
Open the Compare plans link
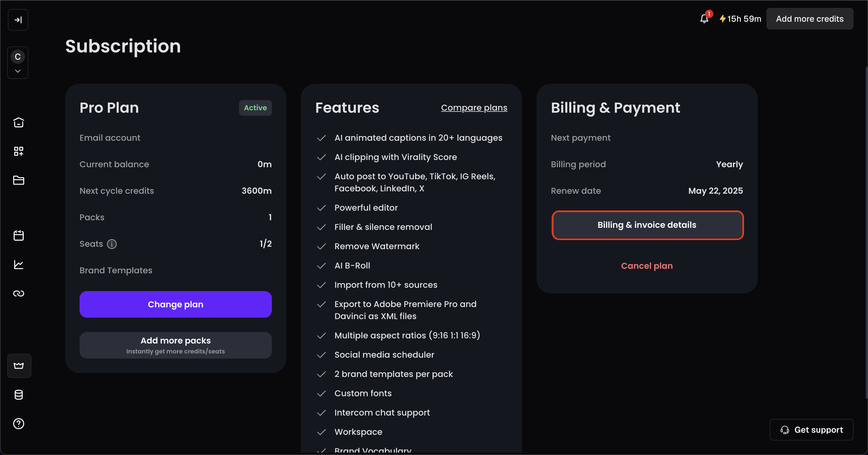474,108
